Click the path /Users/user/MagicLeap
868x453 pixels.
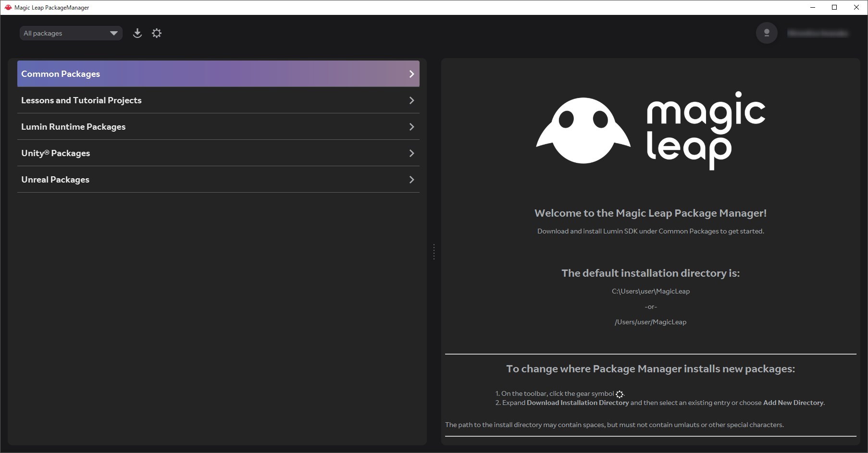coord(651,322)
